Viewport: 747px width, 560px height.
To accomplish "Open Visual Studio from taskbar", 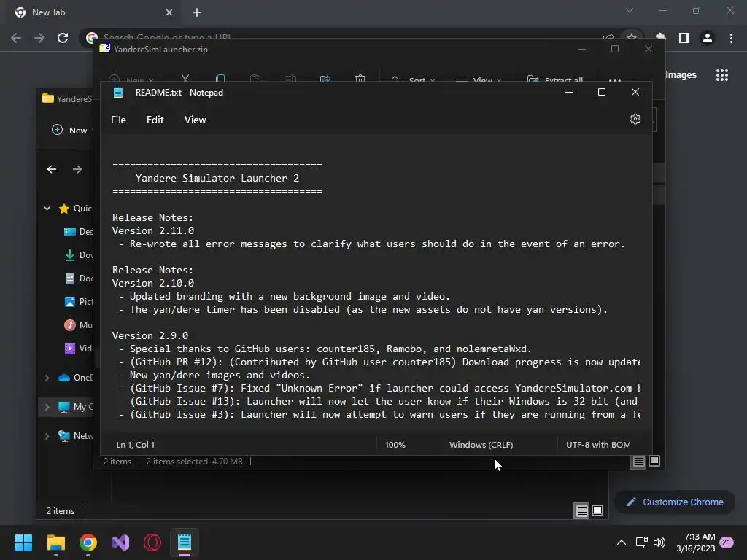I will point(120,542).
